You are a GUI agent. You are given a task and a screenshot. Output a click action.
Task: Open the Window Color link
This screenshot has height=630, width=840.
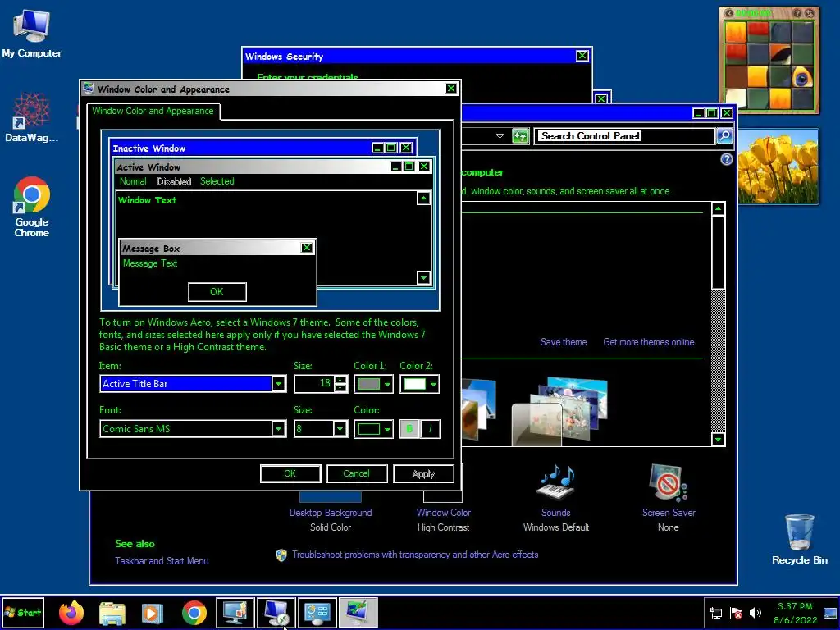click(444, 513)
